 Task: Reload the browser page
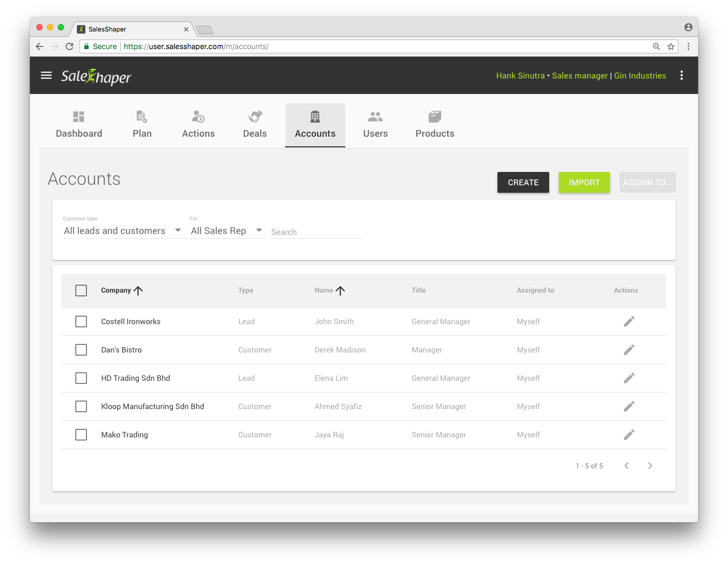coord(69,46)
